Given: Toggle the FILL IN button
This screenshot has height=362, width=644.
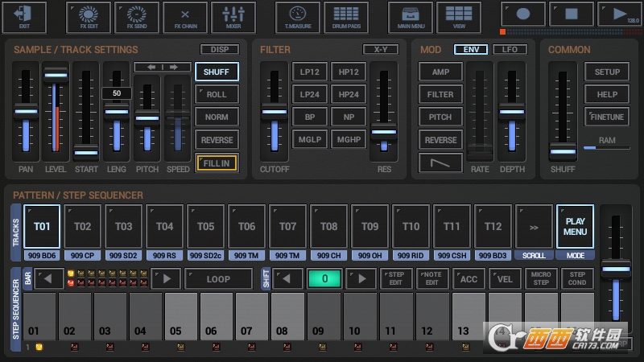Looking at the screenshot, I should 217,163.
